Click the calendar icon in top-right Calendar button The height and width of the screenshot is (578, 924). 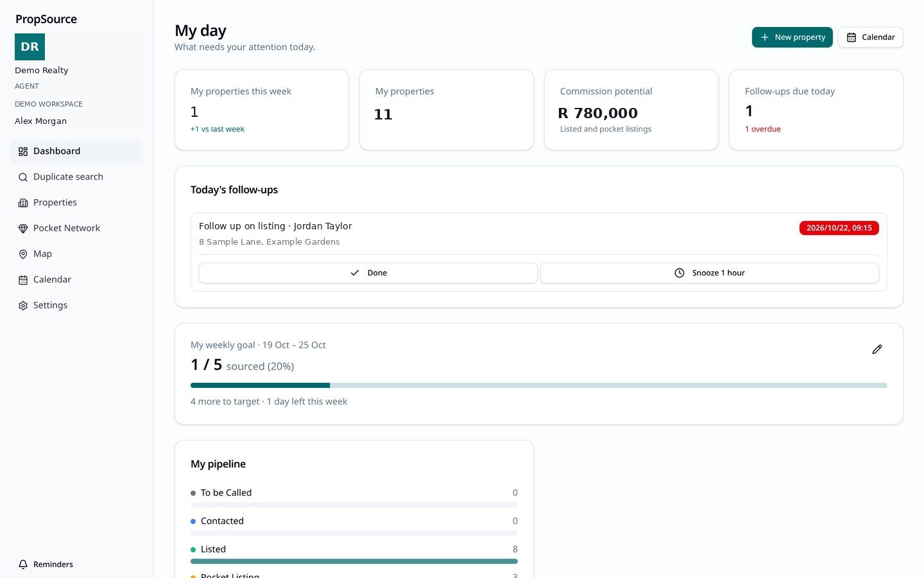(x=851, y=37)
